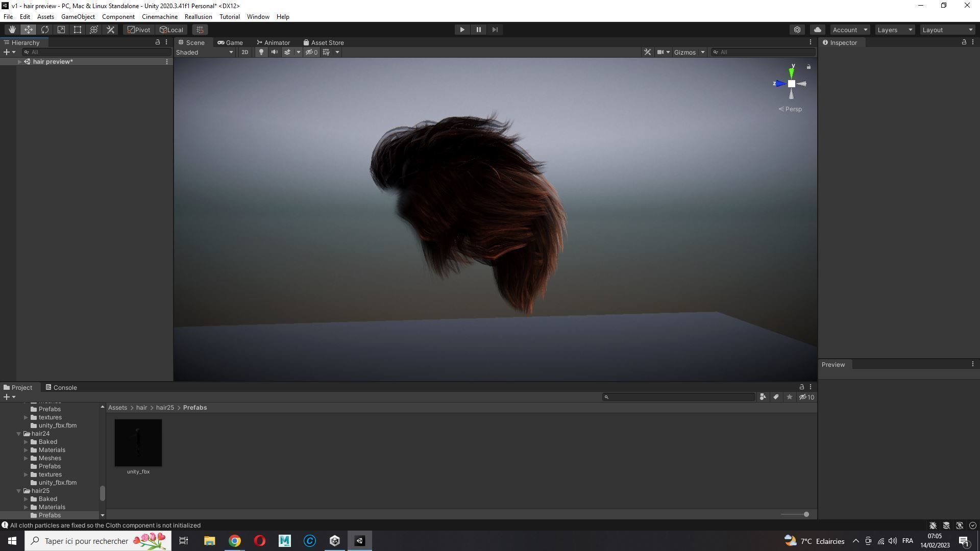
Task: Click the Pause button
Action: [x=478, y=30]
